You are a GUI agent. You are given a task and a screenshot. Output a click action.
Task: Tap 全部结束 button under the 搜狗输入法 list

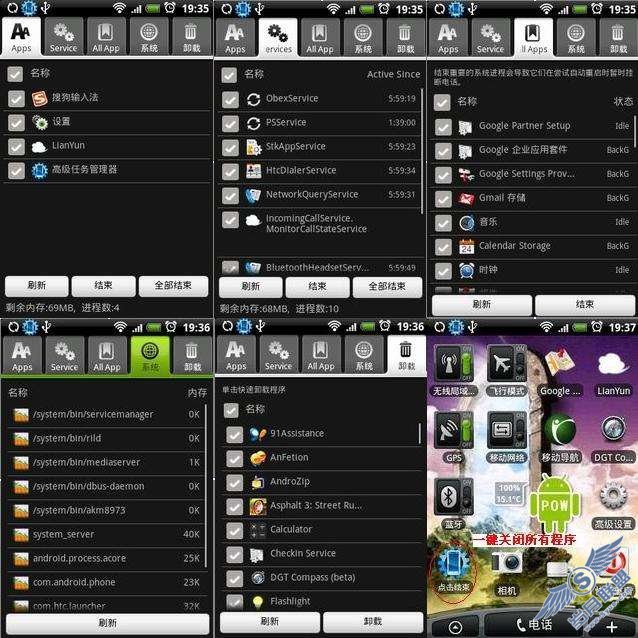[173, 286]
